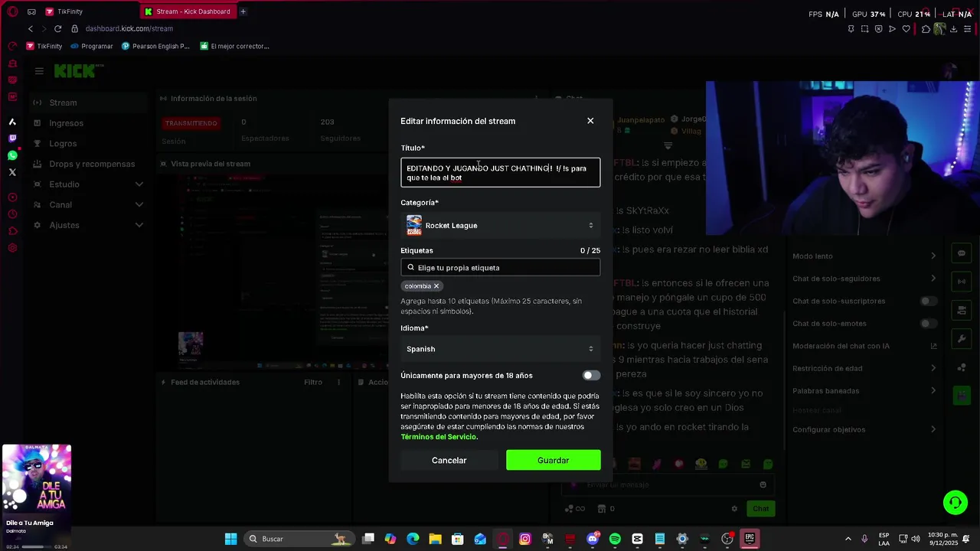Expand Palabras baneadas option
This screenshot has height=551, width=980.
pyautogui.click(x=864, y=391)
